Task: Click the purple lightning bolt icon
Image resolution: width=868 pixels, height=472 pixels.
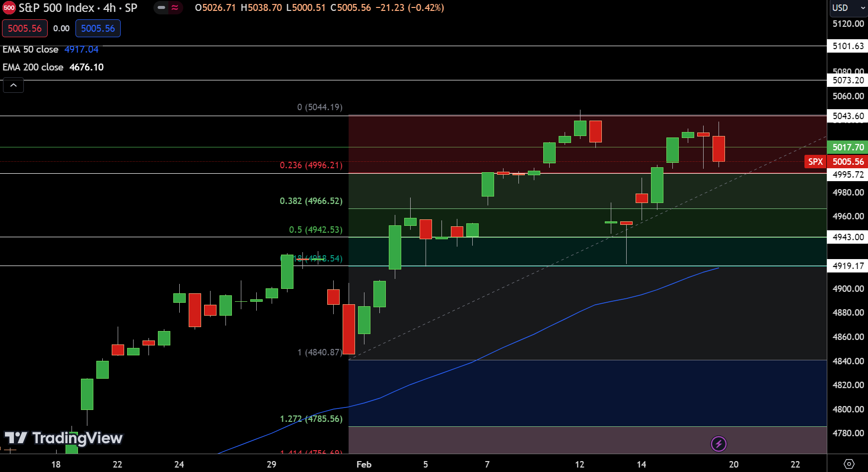Action: pyautogui.click(x=719, y=444)
